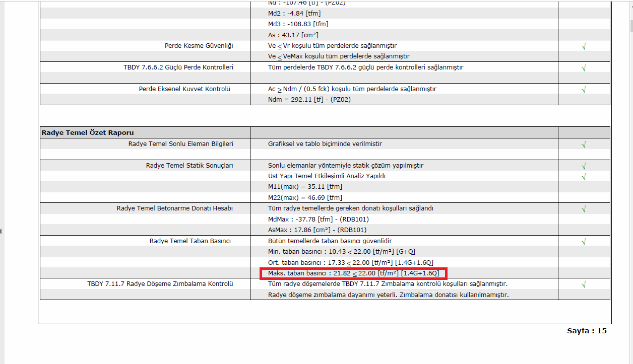Click checkmark beside 'Sonlu elemanlar yöntemiyle' line
Viewport: 633px width, 364px height.
click(584, 166)
